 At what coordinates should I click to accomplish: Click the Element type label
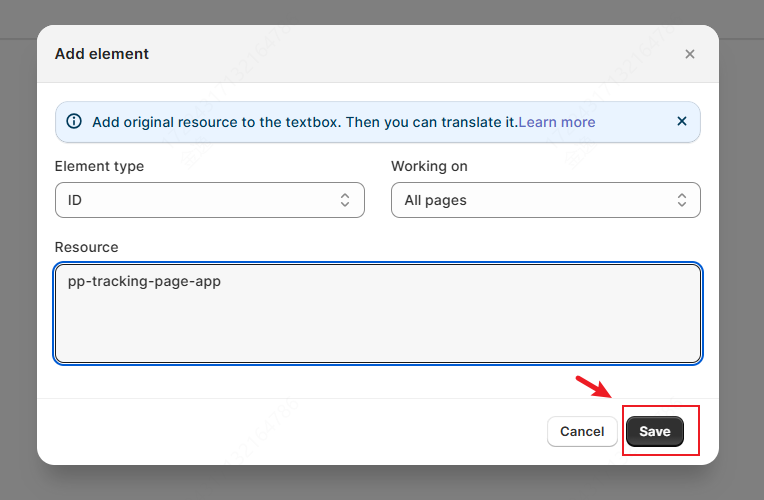click(99, 166)
